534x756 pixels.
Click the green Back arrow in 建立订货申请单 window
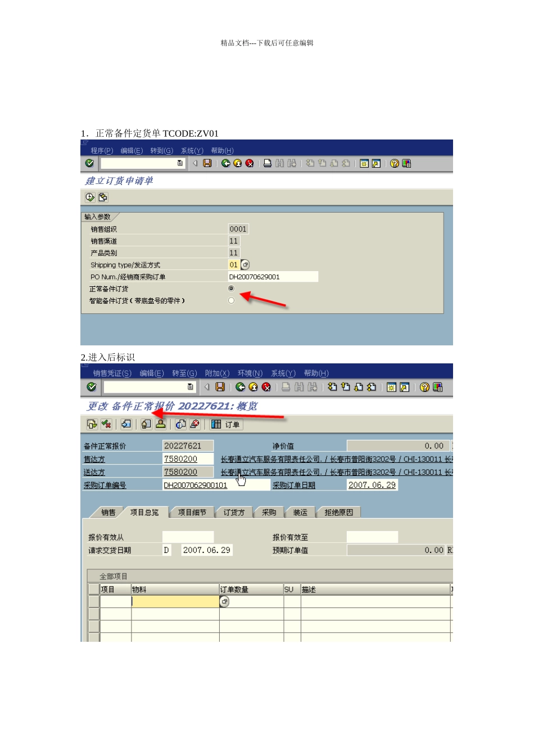coord(225,163)
